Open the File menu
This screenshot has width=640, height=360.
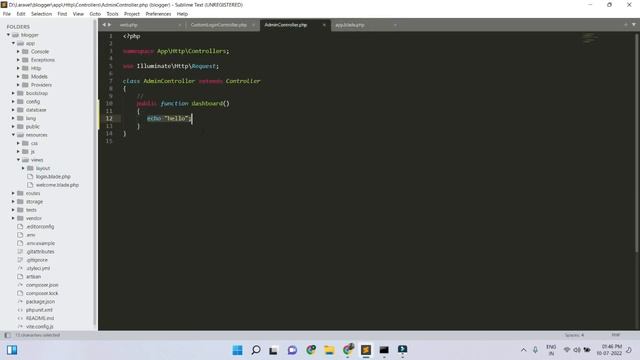tap(7, 14)
